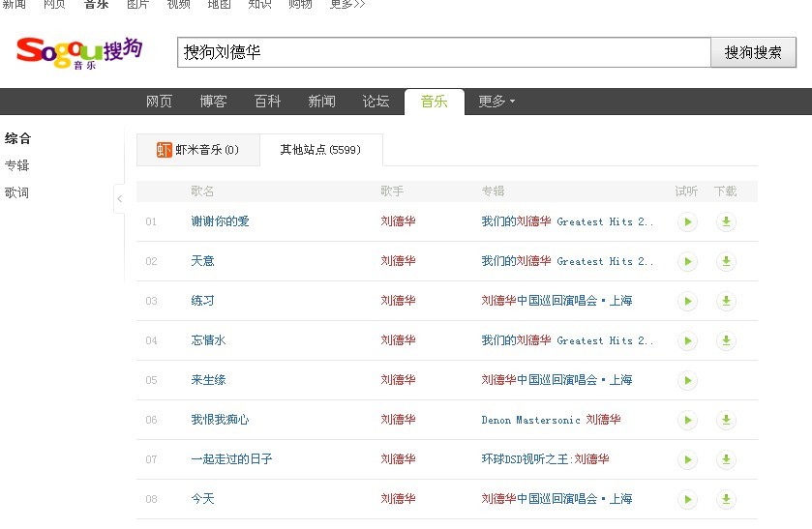Switch to the 虾米音乐 (0) tab

tap(197, 150)
